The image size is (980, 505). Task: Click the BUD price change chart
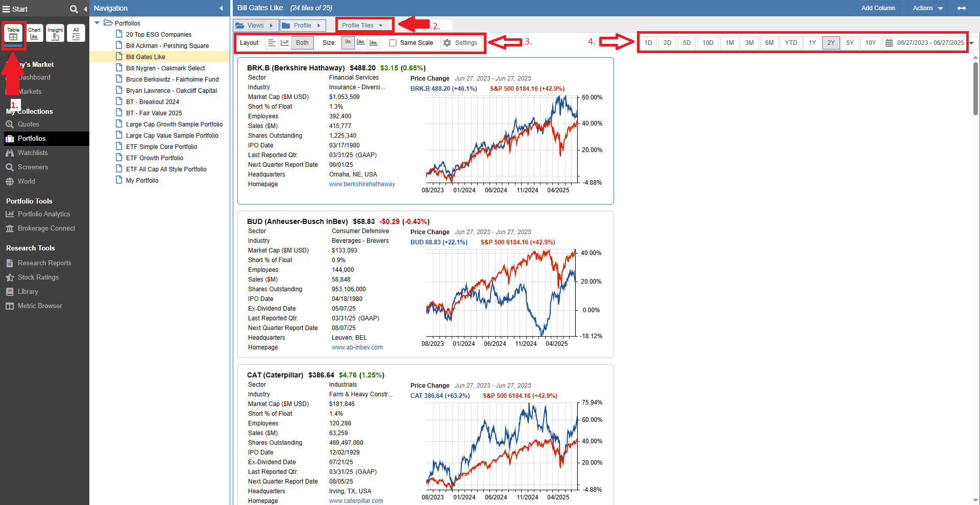coord(501,293)
